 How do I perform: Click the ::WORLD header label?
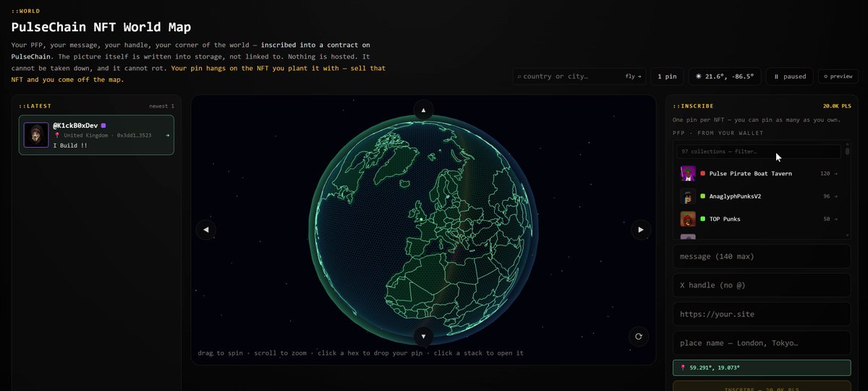pos(25,12)
